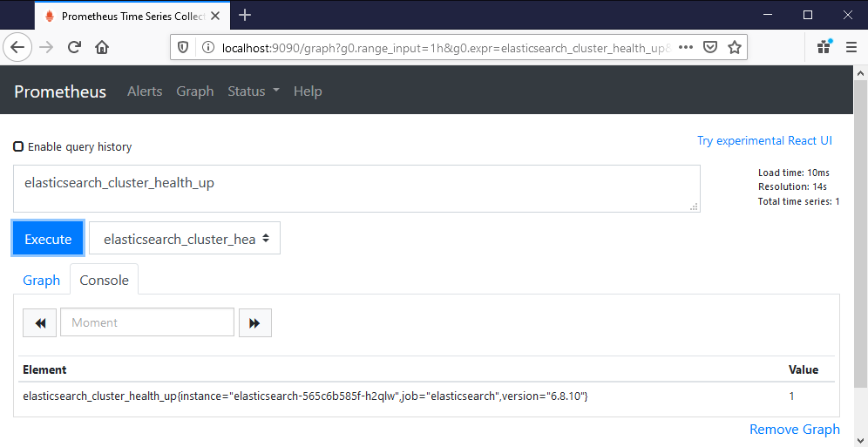Go to browser home page icon
Viewport: 868px width, 447px height.
tap(102, 47)
